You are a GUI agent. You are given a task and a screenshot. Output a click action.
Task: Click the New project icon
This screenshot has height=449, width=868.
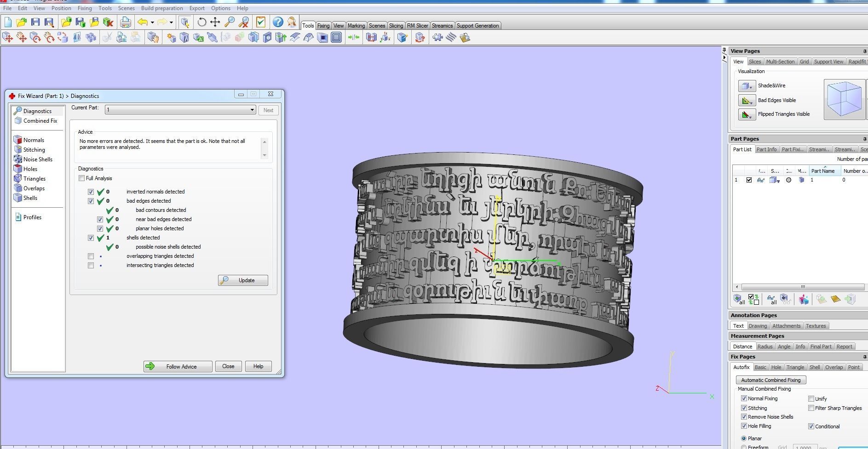pos(7,22)
